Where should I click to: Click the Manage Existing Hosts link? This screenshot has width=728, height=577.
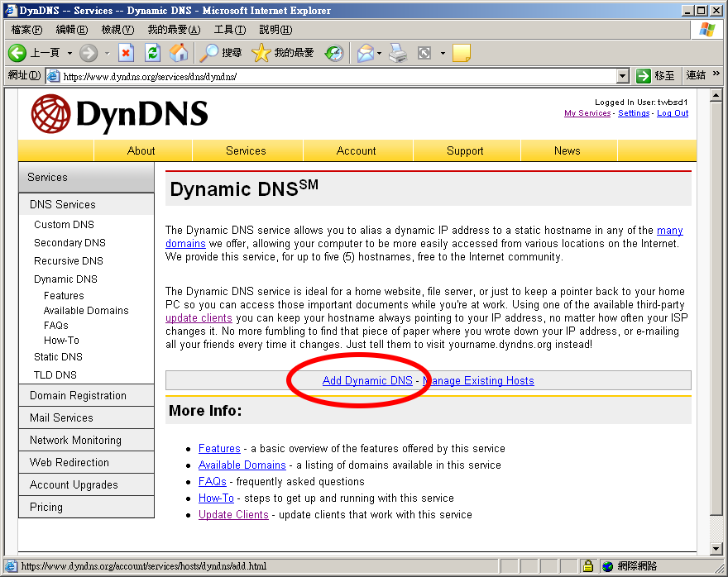tap(478, 380)
